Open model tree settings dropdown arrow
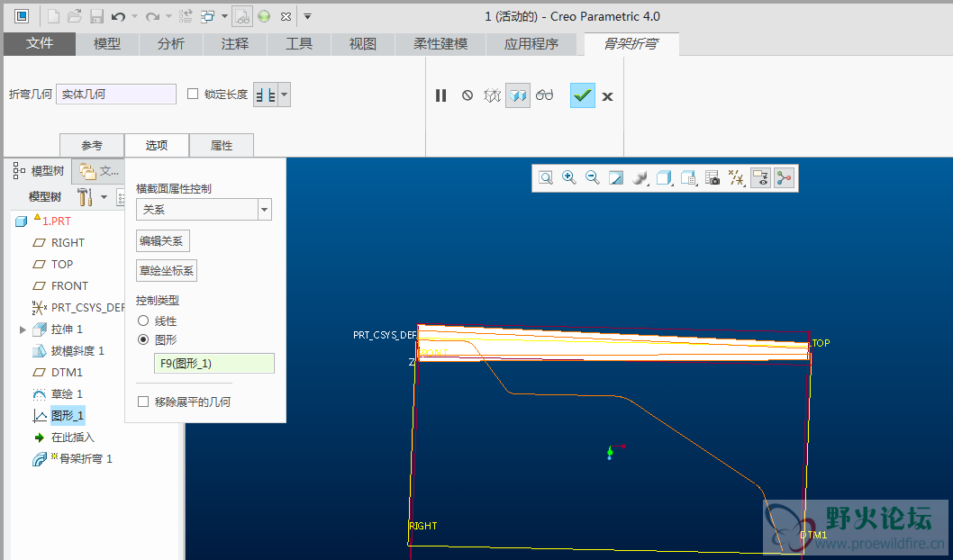The width and height of the screenshot is (953, 560). 104,197
